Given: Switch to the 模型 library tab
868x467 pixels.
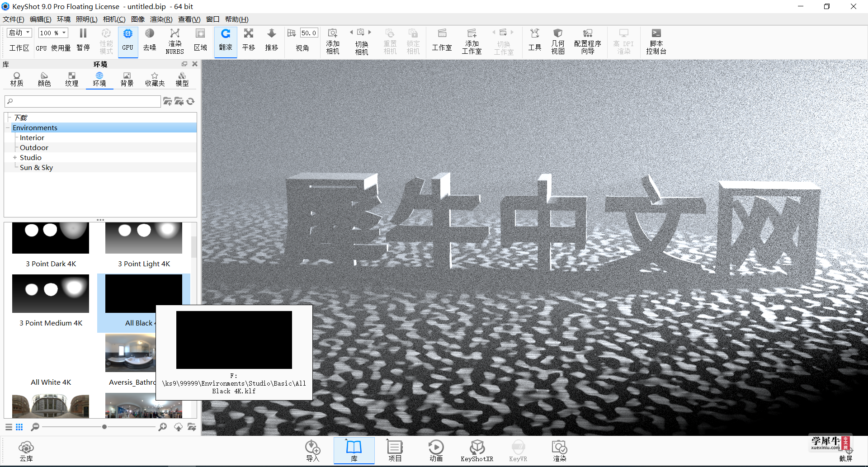Looking at the screenshot, I should pyautogui.click(x=182, y=80).
